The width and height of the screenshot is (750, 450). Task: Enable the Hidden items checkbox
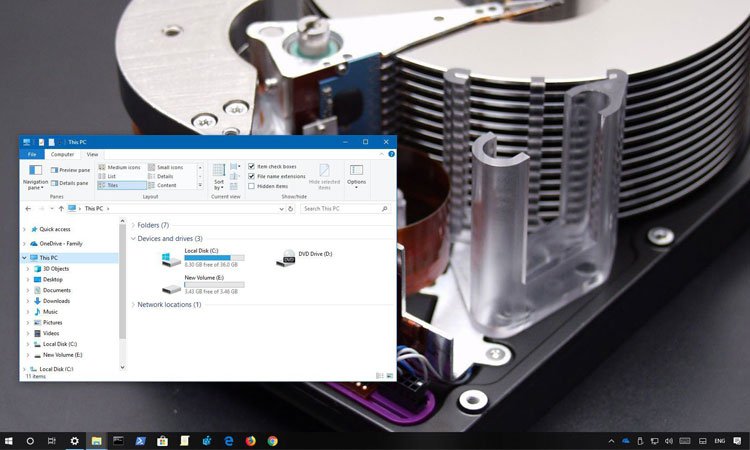(252, 186)
